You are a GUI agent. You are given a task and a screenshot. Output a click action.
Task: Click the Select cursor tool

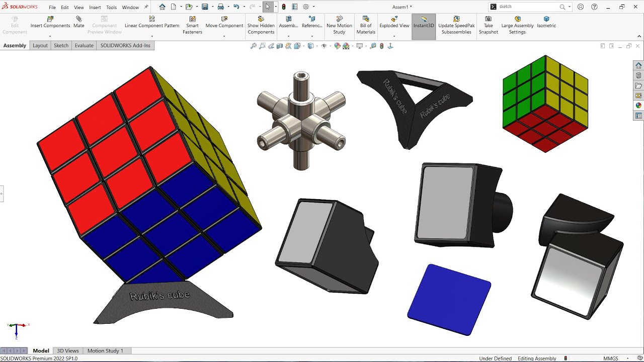[x=268, y=7]
